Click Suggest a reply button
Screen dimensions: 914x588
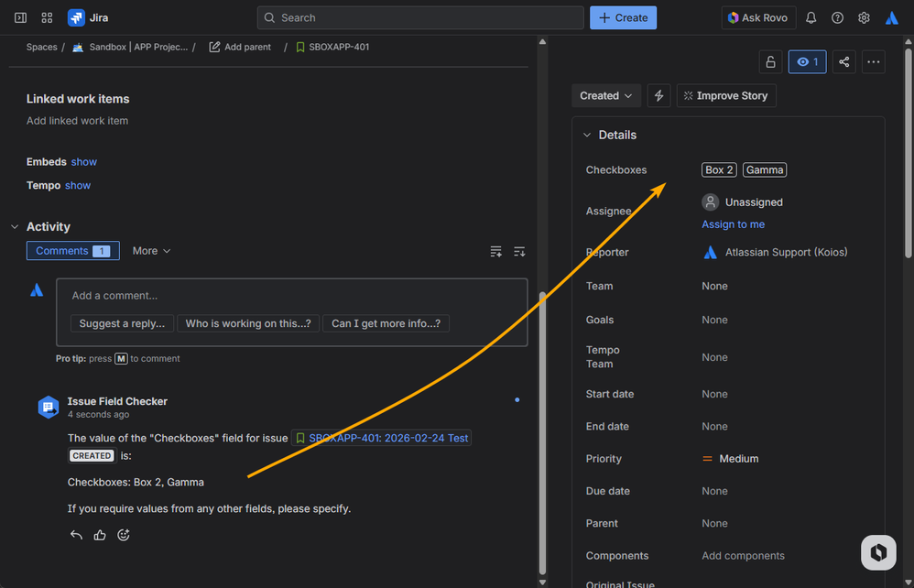point(122,323)
